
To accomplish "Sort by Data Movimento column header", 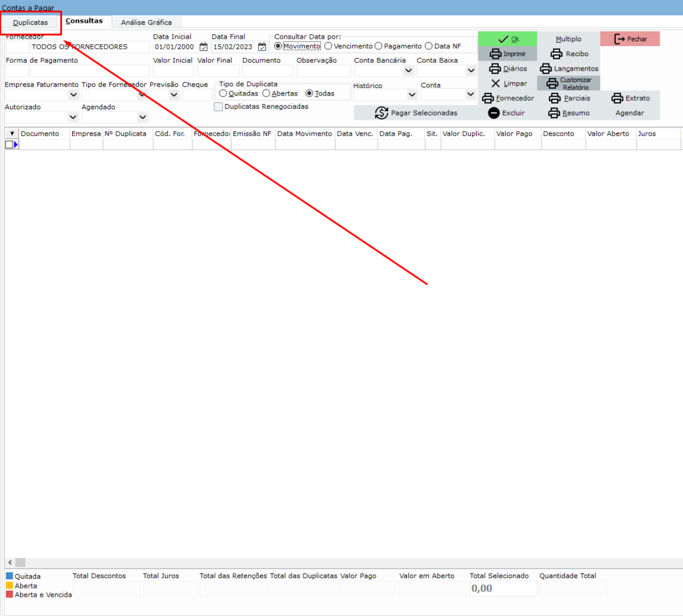I will coord(305,133).
